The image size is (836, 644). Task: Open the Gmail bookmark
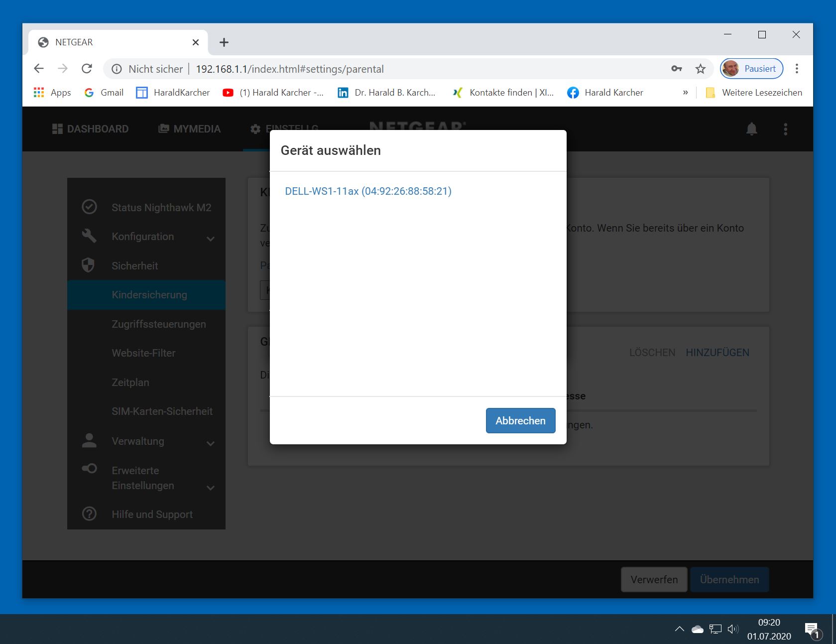[104, 93]
